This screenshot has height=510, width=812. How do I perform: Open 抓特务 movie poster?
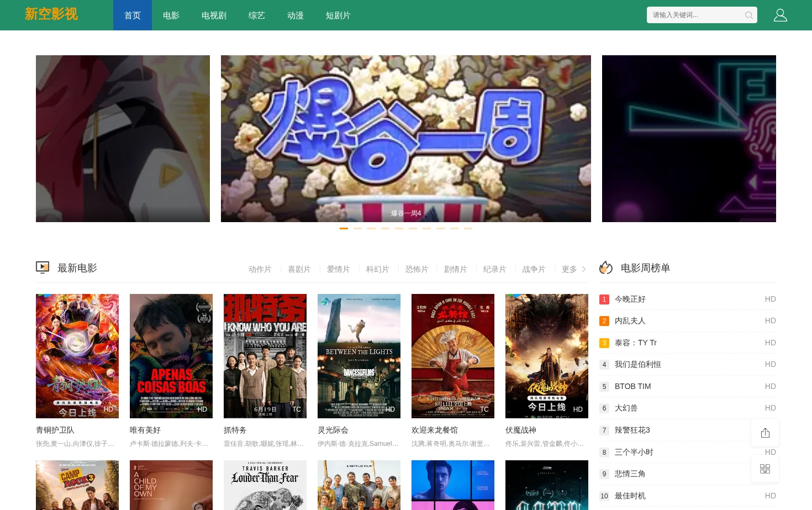[265, 356]
